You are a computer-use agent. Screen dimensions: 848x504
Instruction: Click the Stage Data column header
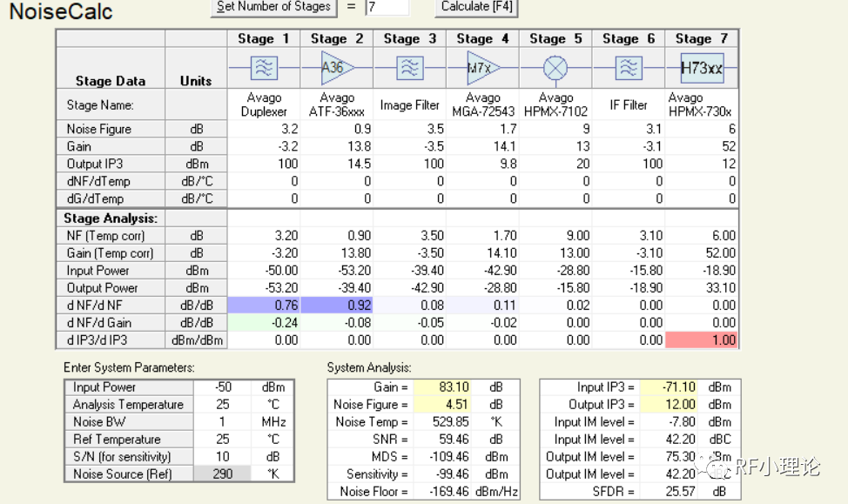tap(111, 68)
